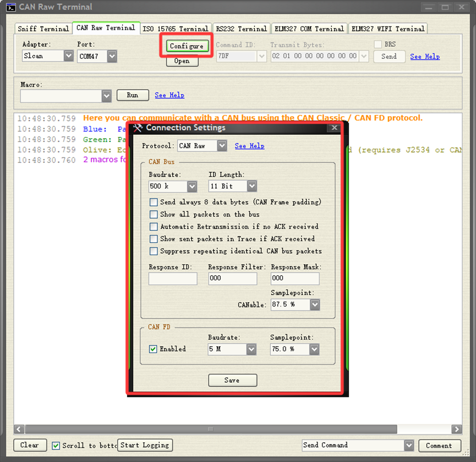
Task: Toggle the BRS checkbox
Action: click(x=377, y=45)
